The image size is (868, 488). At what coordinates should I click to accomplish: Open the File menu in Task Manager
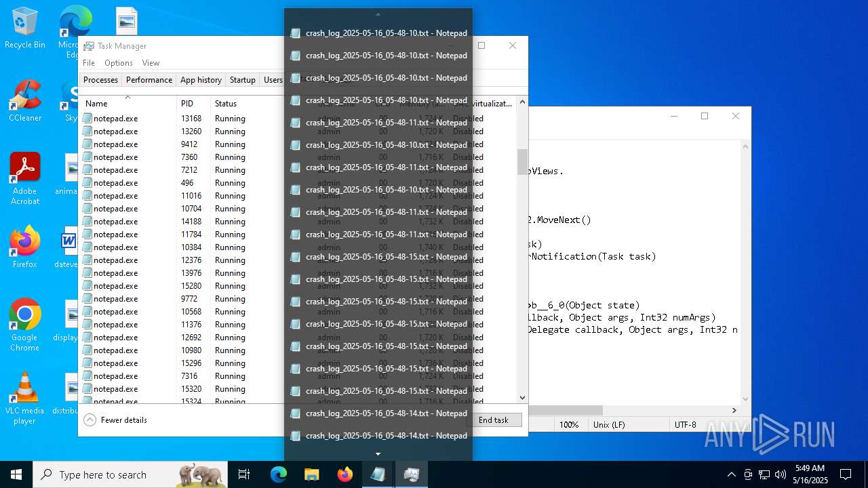[89, 63]
